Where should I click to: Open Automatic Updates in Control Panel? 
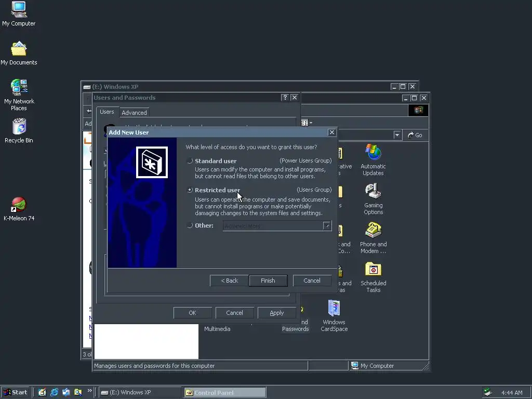(x=373, y=160)
